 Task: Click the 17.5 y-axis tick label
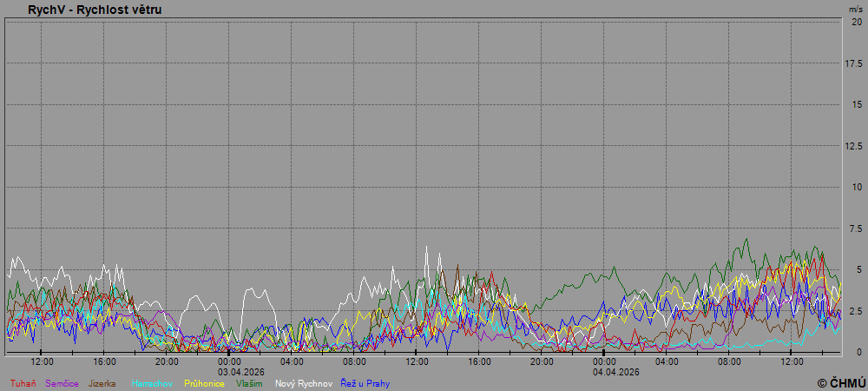(x=853, y=63)
